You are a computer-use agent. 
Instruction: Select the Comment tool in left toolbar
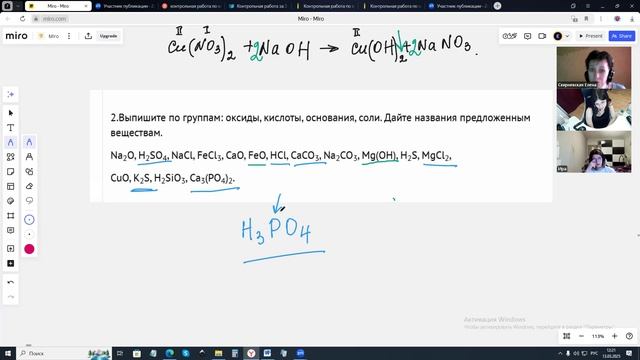[11, 230]
